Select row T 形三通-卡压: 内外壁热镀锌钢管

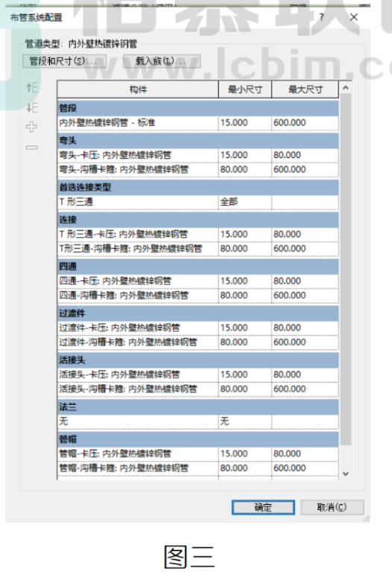[198, 234]
